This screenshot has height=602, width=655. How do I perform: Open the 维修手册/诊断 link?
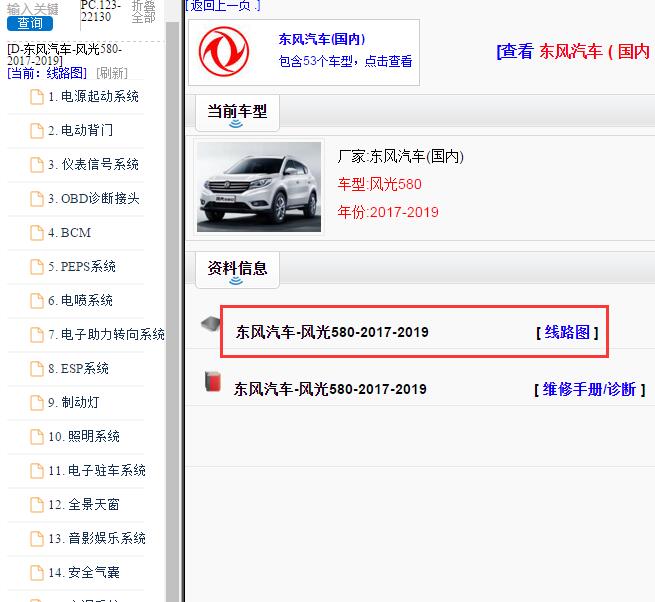pyautogui.click(x=589, y=389)
